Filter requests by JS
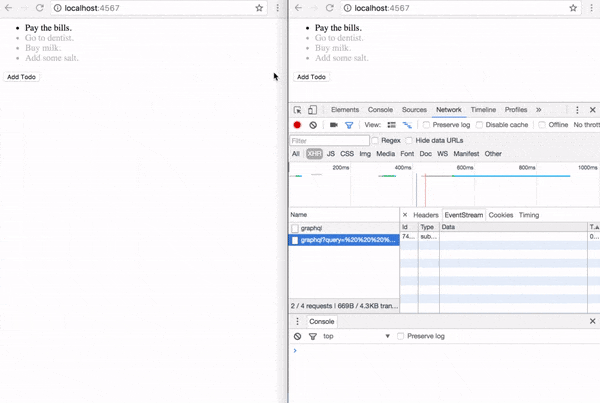 tap(331, 154)
